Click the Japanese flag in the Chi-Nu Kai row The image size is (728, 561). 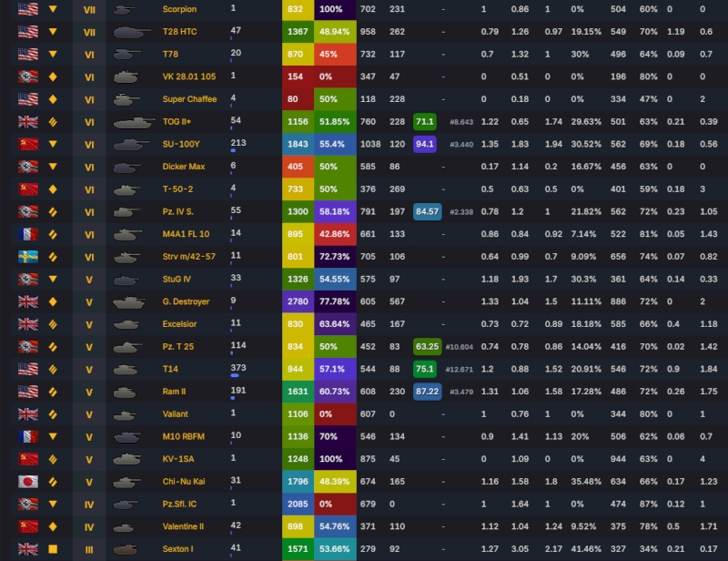pyautogui.click(x=28, y=482)
